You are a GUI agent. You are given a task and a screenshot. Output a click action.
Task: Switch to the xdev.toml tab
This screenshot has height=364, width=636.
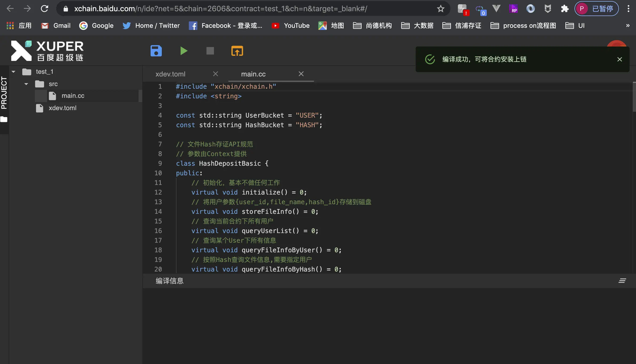[170, 74]
